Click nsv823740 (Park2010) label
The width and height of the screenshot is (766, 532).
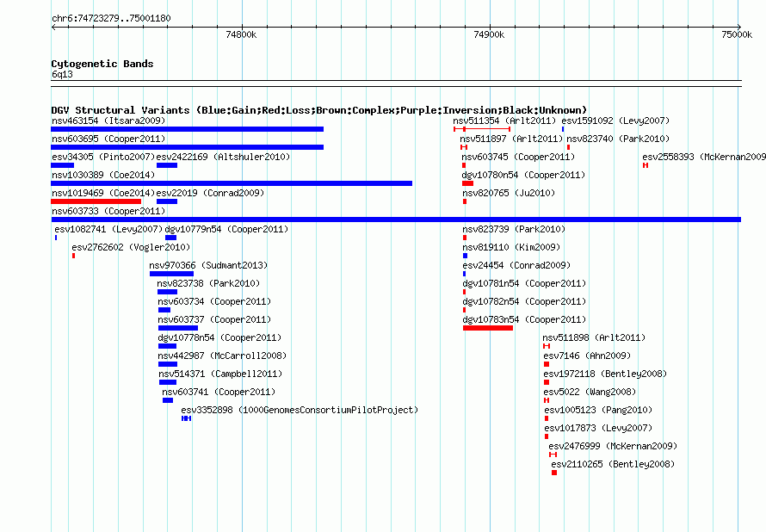coord(618,139)
